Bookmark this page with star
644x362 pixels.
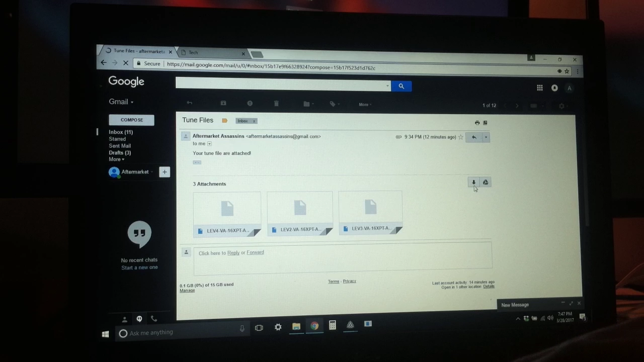567,71
